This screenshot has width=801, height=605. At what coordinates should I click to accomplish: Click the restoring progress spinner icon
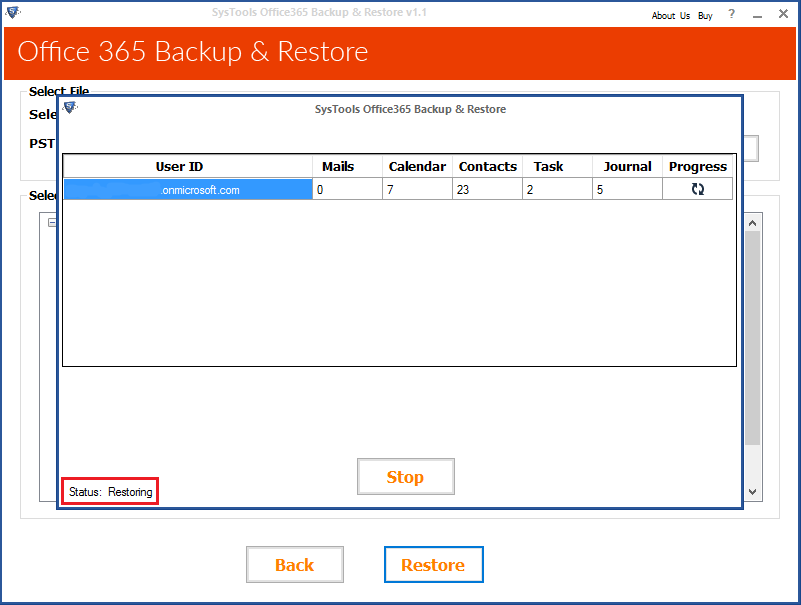click(x=697, y=189)
